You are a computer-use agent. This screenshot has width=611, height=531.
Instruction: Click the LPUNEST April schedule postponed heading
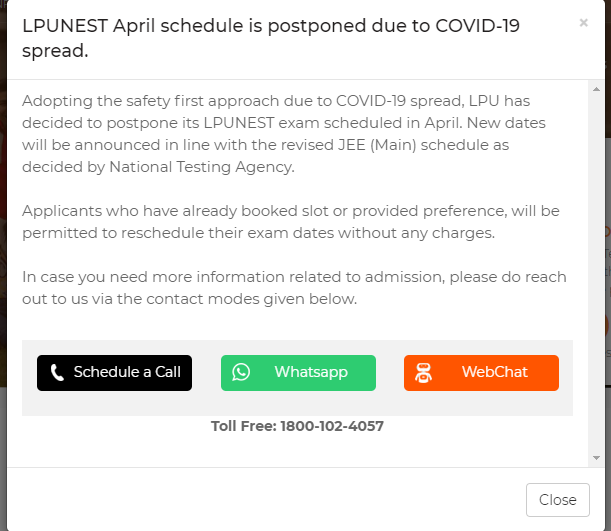tap(271, 37)
